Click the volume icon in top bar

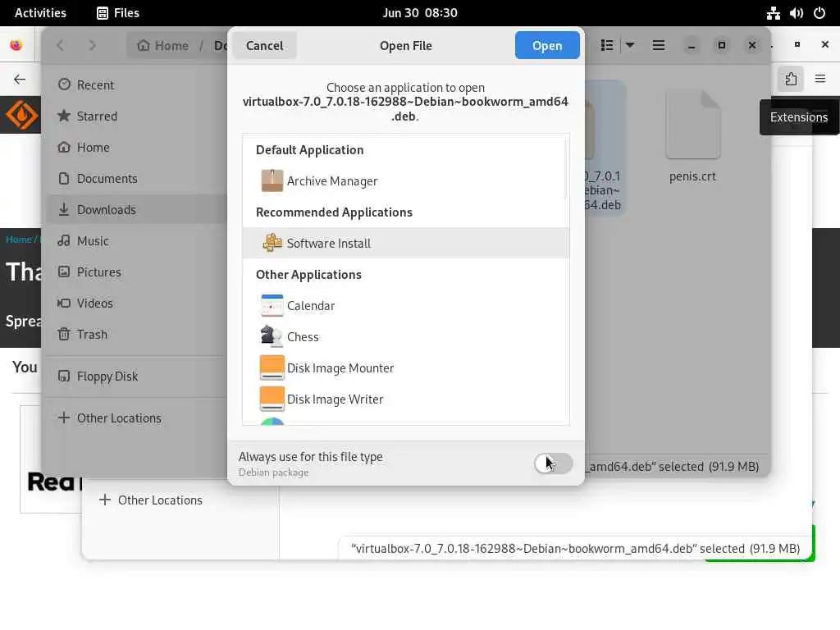pyautogui.click(x=796, y=13)
